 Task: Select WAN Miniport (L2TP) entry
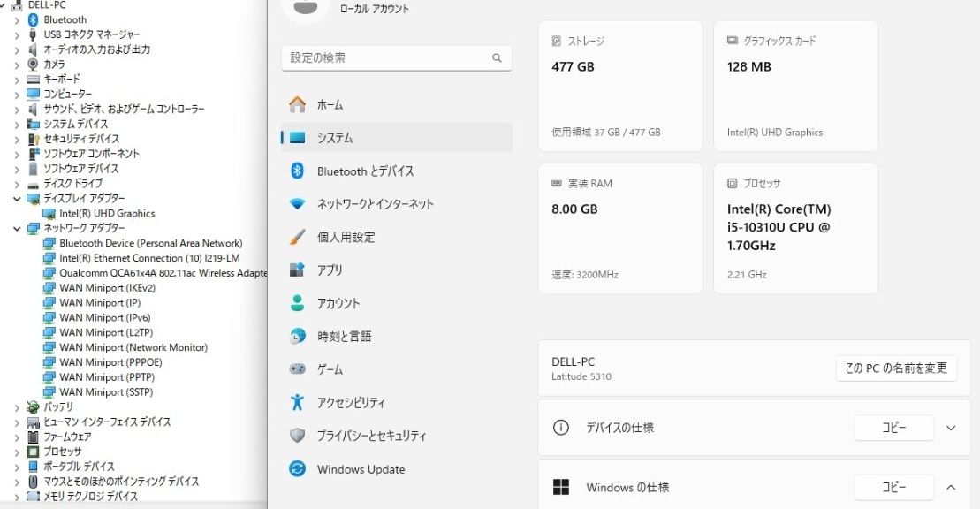(97, 332)
